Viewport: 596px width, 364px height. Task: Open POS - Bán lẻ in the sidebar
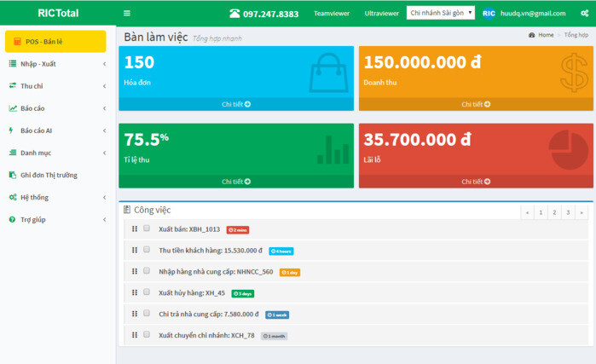click(x=55, y=42)
